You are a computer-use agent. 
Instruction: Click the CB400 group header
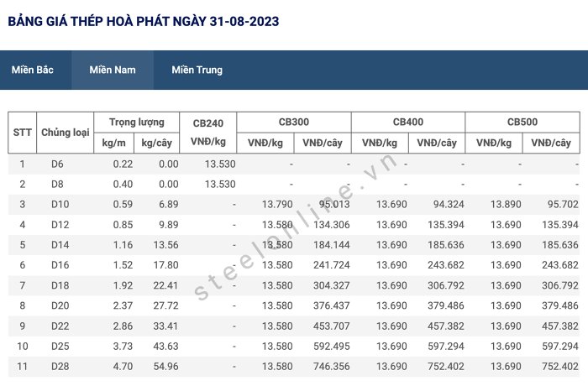pos(408,123)
